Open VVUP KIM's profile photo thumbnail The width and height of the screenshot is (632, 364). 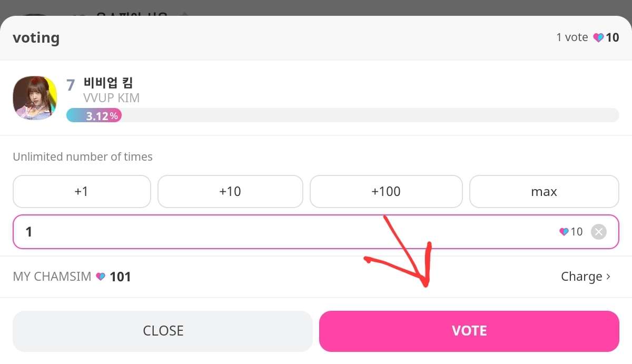pos(35,97)
